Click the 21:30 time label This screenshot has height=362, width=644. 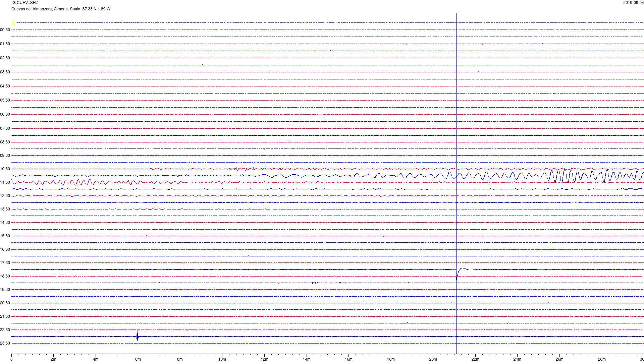5,316
